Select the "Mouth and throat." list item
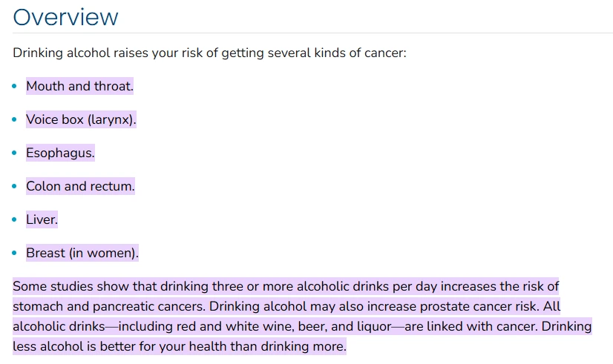This screenshot has height=364, width=613. coord(79,86)
